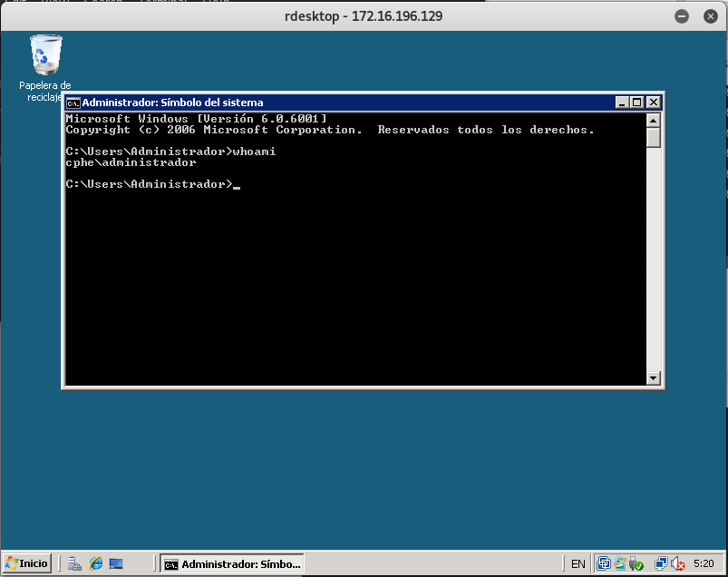
Task: Click the 'Microsoft Windows [Versión 6.0.6001]' line
Action: pos(197,119)
